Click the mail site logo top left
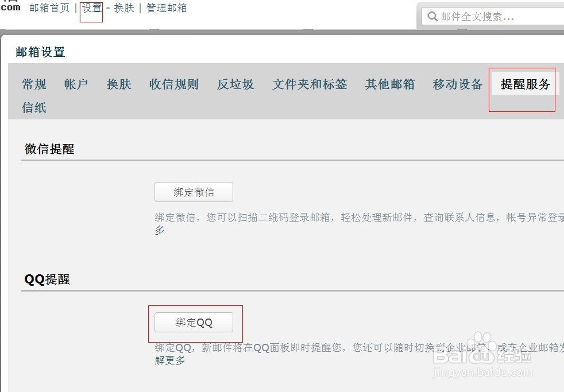 tap(10, 6)
